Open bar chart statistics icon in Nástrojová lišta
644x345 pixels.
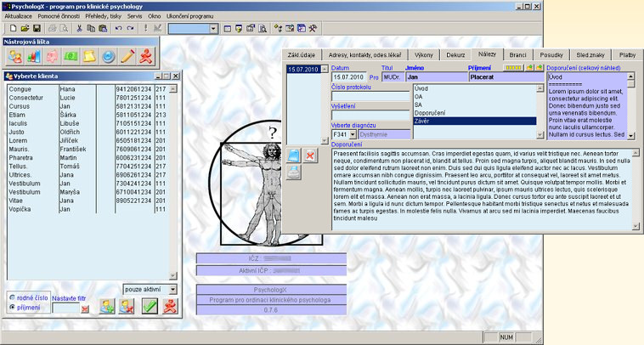34,56
